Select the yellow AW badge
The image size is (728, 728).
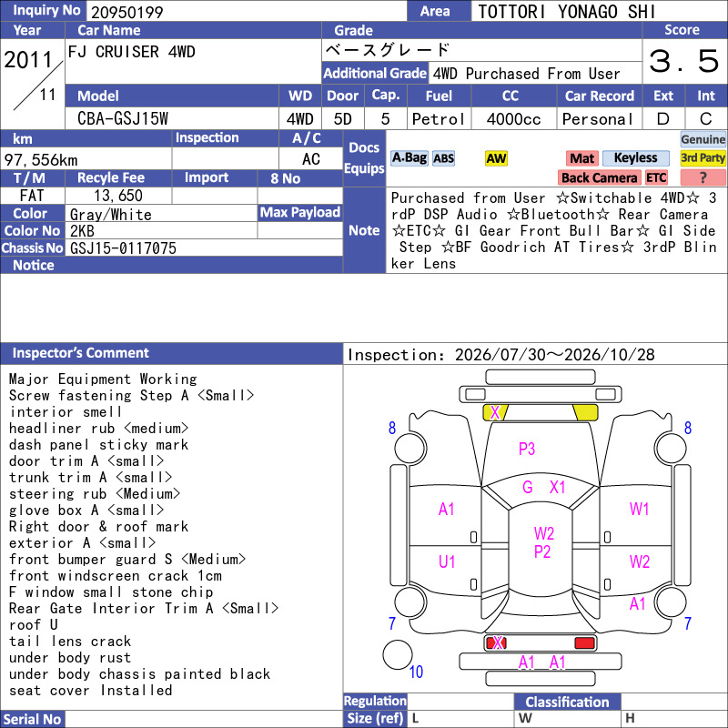point(496,158)
